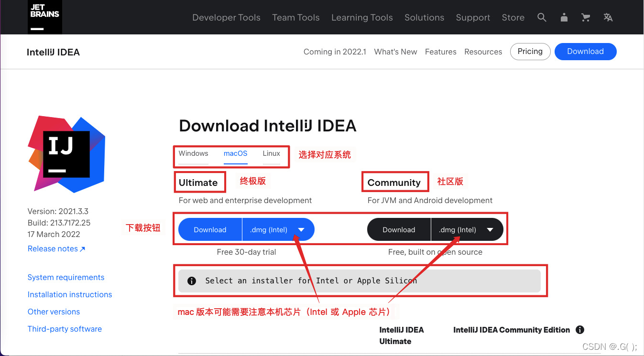The image size is (644, 356).
Task: Click the blue Download button in header
Action: pyautogui.click(x=586, y=52)
